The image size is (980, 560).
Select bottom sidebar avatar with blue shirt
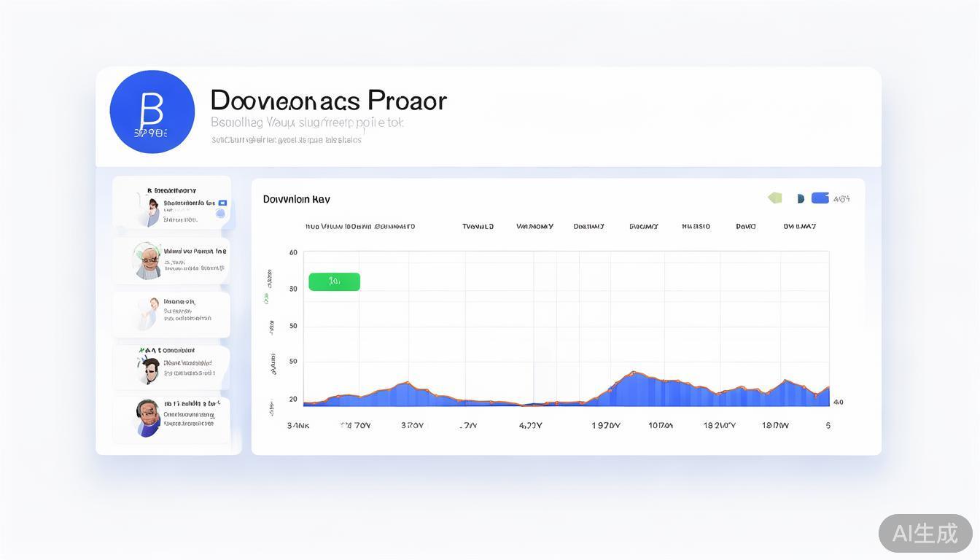148,418
